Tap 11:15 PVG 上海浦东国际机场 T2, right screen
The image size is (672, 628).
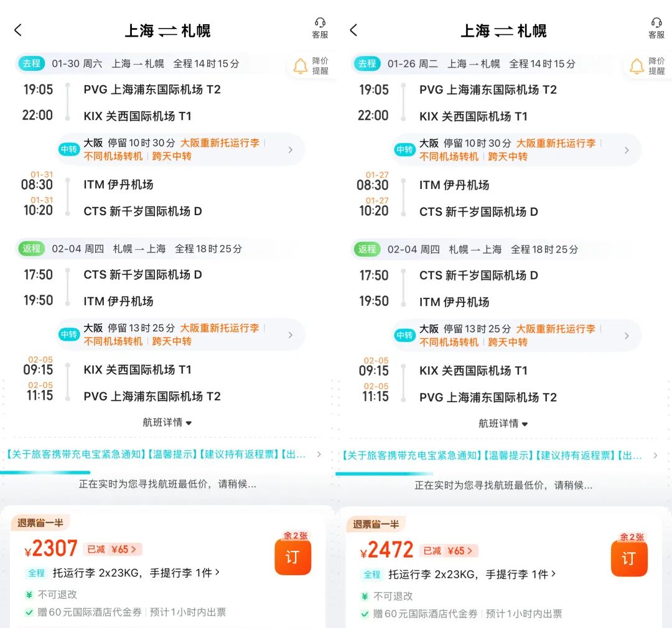459,397
